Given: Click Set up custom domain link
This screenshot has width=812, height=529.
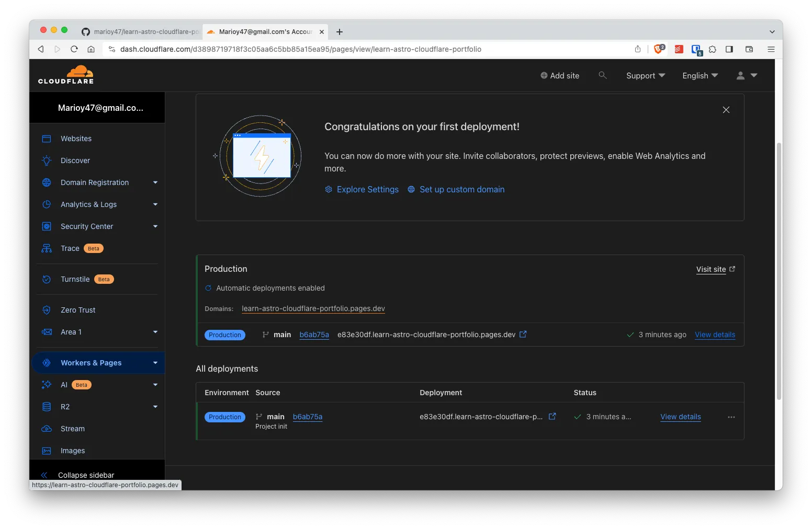Looking at the screenshot, I should [456, 189].
